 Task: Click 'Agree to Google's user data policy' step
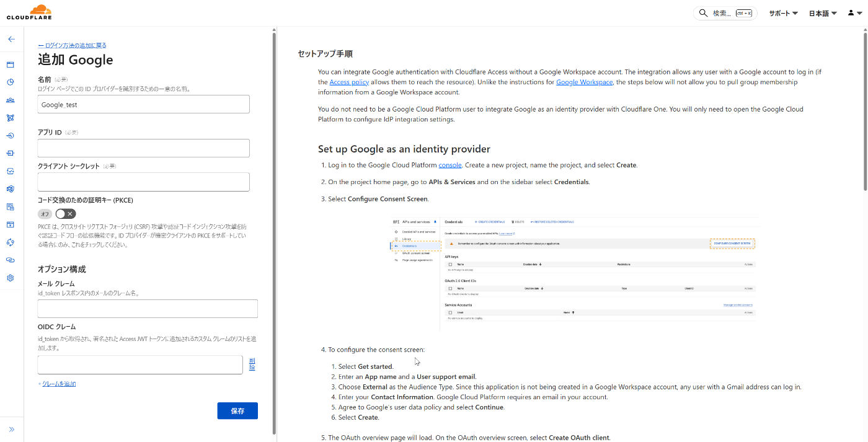pyautogui.click(x=422, y=407)
